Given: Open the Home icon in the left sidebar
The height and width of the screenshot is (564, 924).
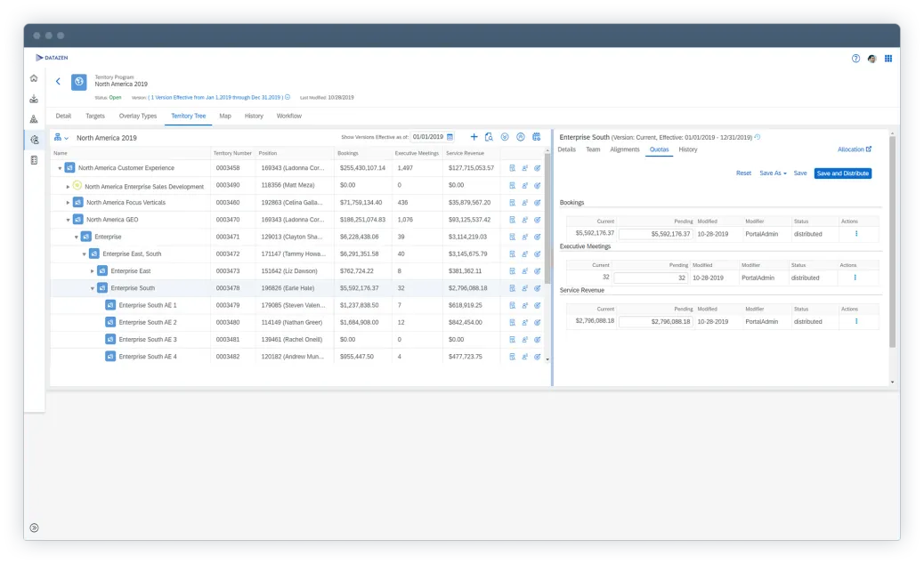Looking at the screenshot, I should click(x=34, y=78).
